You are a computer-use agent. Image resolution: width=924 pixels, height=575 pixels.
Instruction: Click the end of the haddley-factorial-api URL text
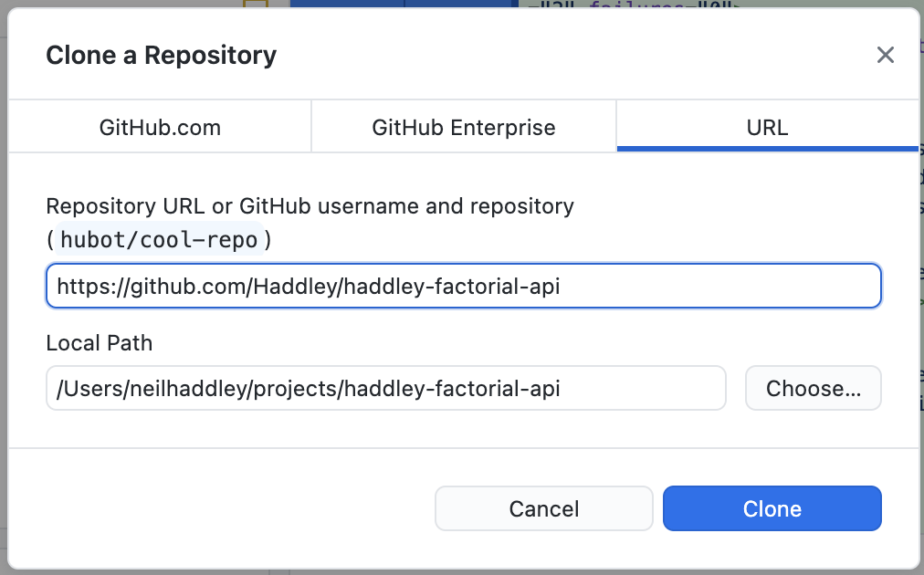click(x=560, y=287)
